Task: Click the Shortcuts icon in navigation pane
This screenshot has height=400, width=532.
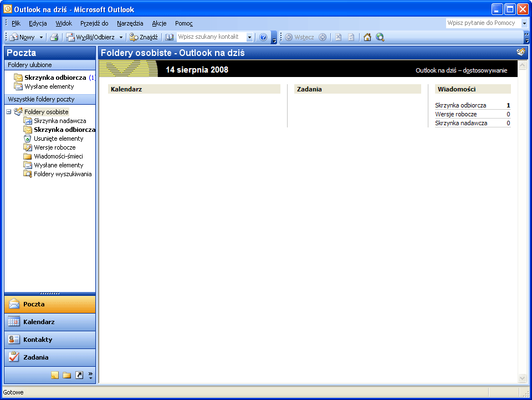Action: point(79,375)
